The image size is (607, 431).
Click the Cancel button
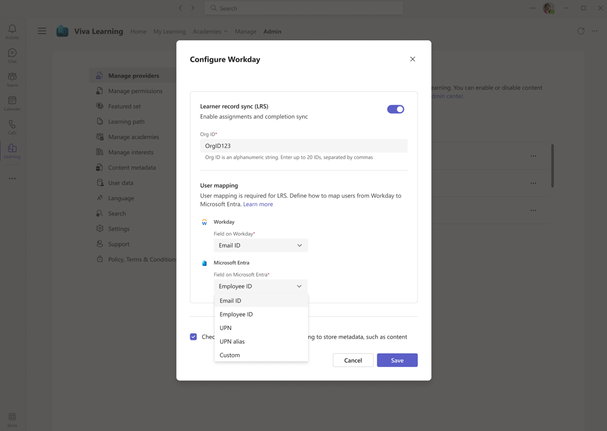pos(353,360)
